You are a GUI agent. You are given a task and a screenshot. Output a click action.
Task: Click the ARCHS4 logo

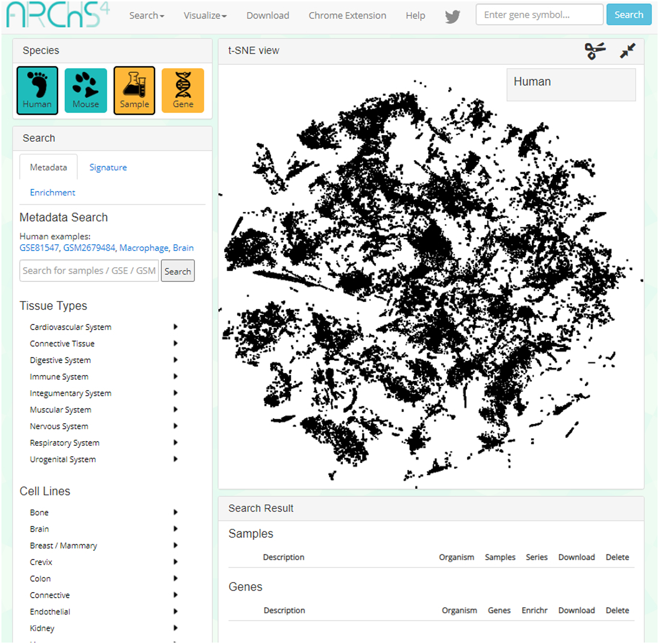pos(58,15)
